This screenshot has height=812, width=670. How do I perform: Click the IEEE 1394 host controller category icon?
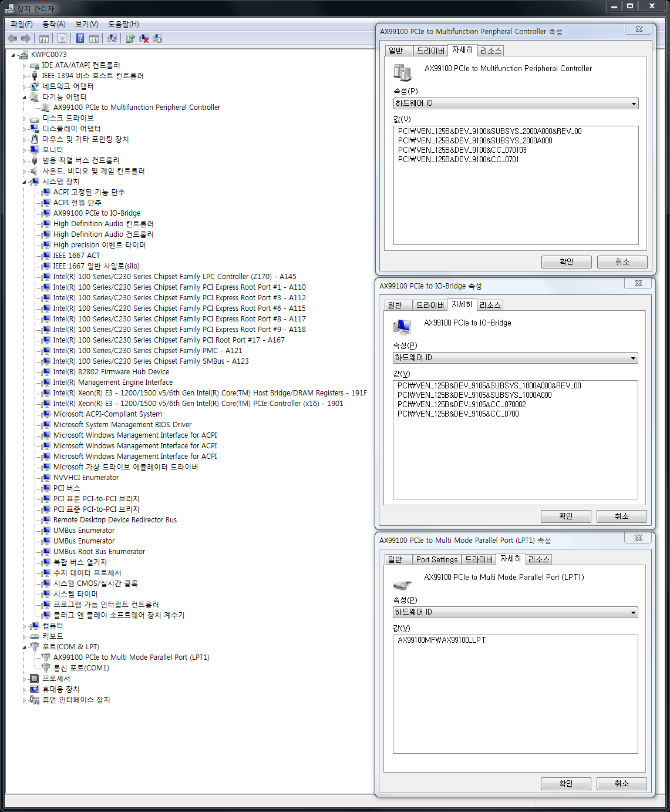[35, 76]
